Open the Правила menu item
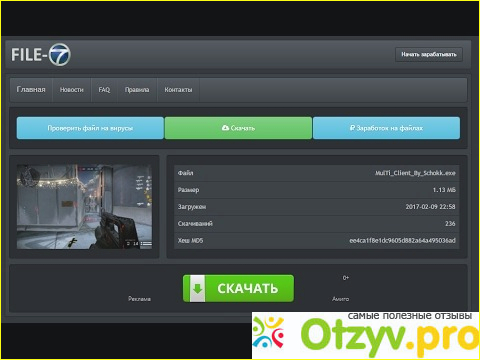 (x=137, y=90)
